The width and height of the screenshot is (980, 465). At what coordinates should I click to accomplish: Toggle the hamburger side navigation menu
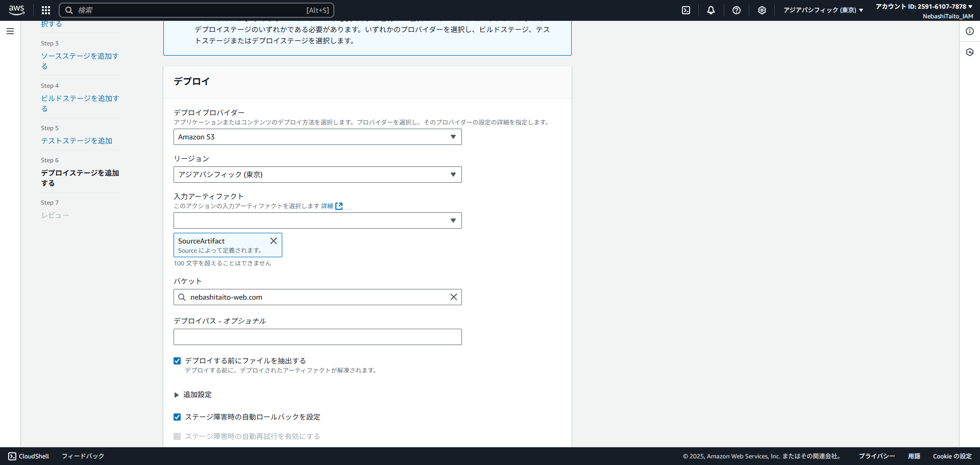tap(10, 31)
